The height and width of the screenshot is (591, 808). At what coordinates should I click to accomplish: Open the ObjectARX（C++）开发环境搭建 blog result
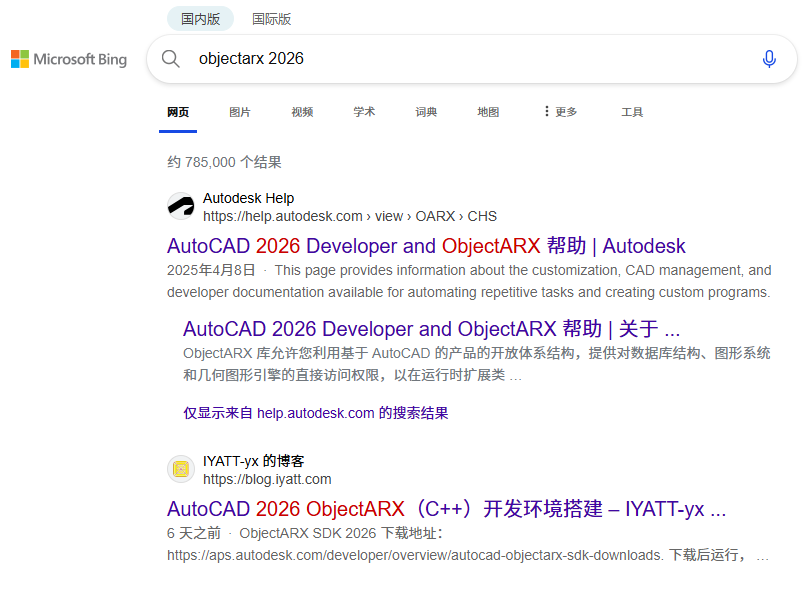pyautogui.click(x=446, y=508)
